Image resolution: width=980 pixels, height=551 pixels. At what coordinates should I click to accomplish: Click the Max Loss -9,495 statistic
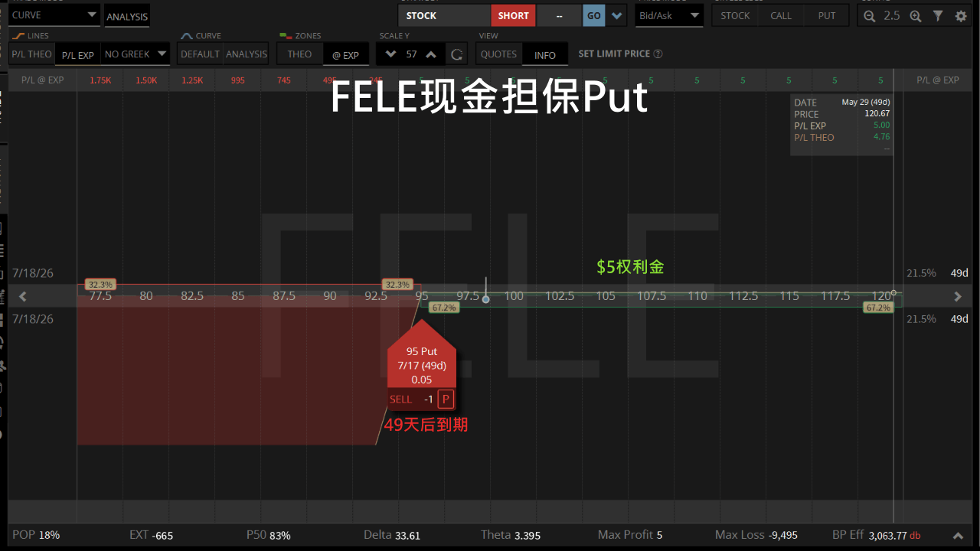(756, 535)
